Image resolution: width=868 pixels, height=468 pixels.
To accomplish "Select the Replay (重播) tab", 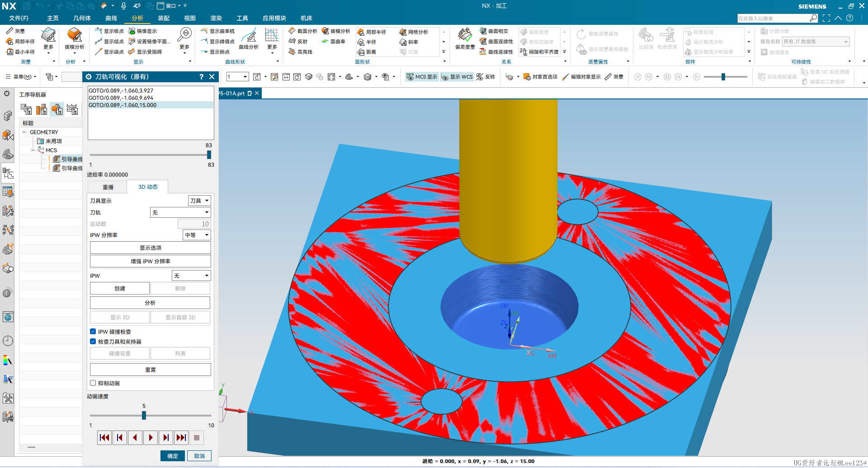I will [x=108, y=187].
